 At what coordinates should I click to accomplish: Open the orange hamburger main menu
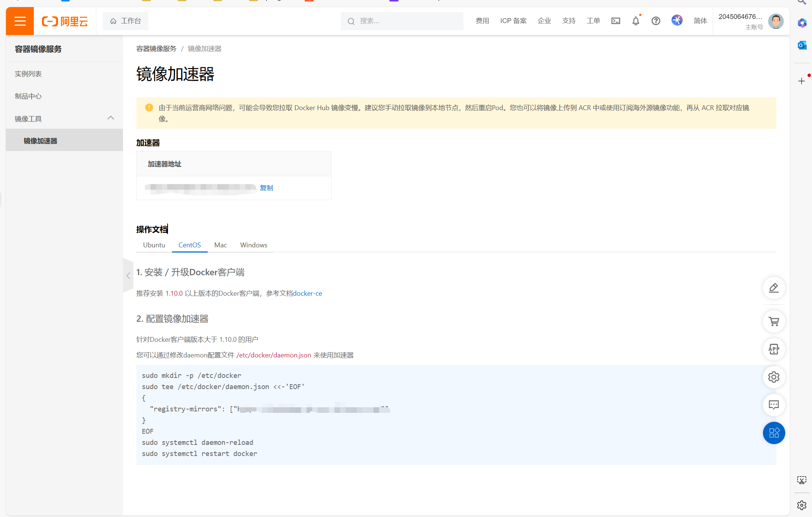(20, 21)
